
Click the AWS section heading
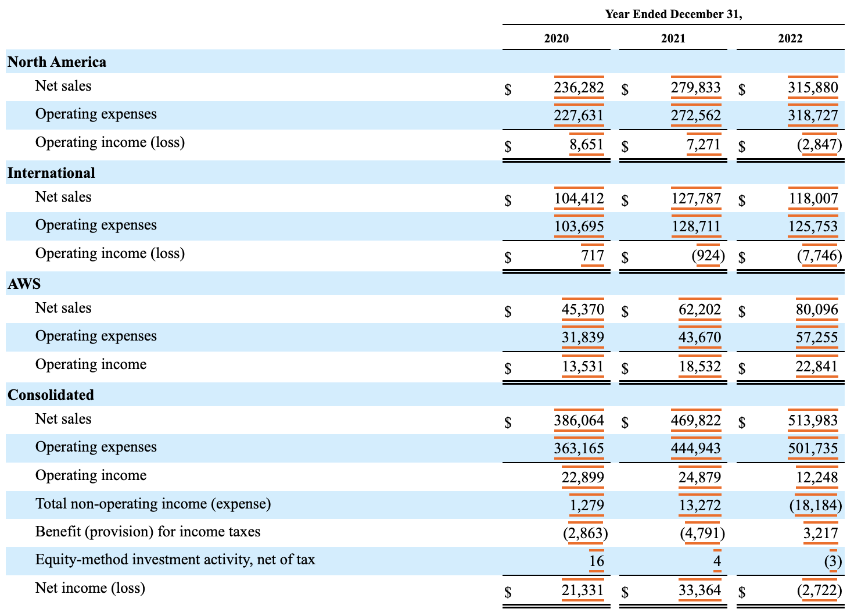point(24,284)
